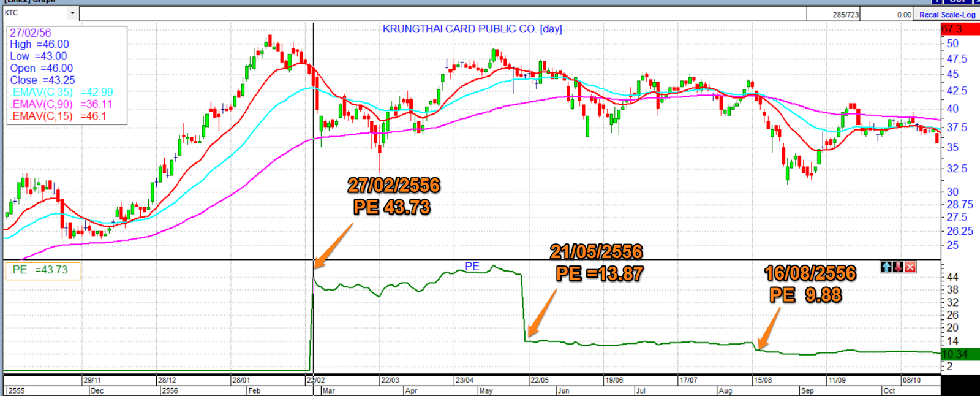This screenshot has width=980, height=396.
Task: Click the 23/04 date on the time axis
Action: click(x=465, y=380)
